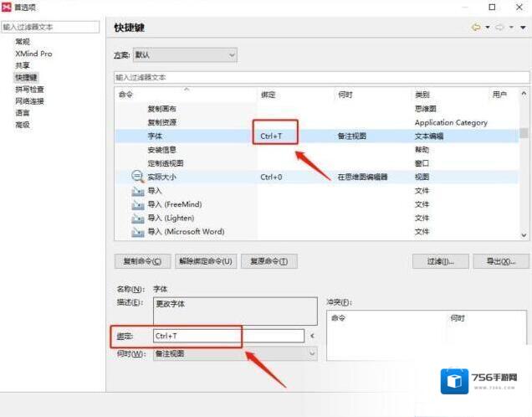Viewport: 532px width, 417px height.
Task: Click the 复制命令 button
Action: coord(142,261)
